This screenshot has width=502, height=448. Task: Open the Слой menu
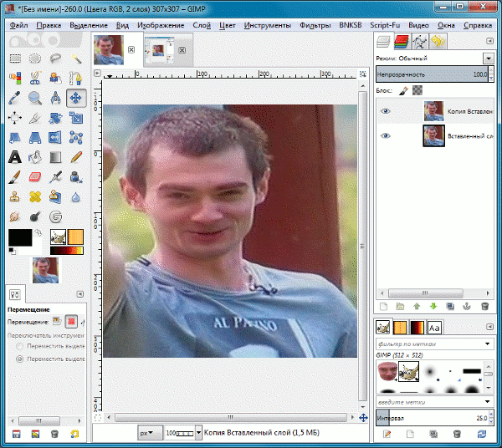tap(202, 25)
